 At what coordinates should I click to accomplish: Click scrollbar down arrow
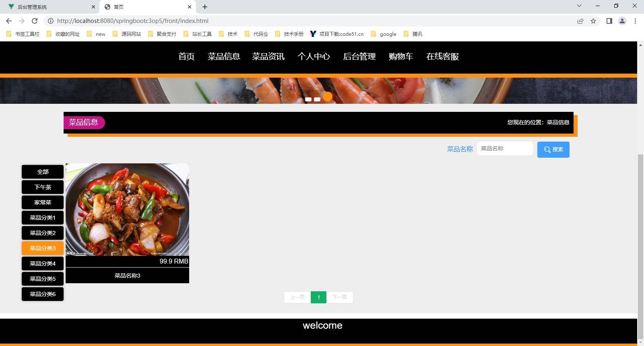640,343
